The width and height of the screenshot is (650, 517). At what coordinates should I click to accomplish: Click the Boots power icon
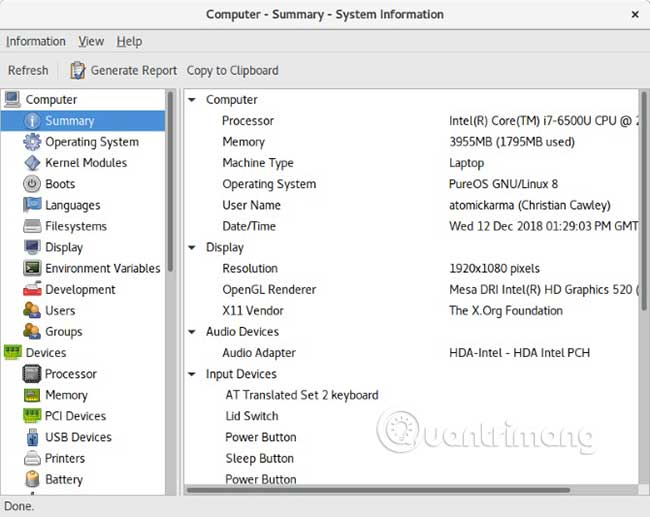32,184
